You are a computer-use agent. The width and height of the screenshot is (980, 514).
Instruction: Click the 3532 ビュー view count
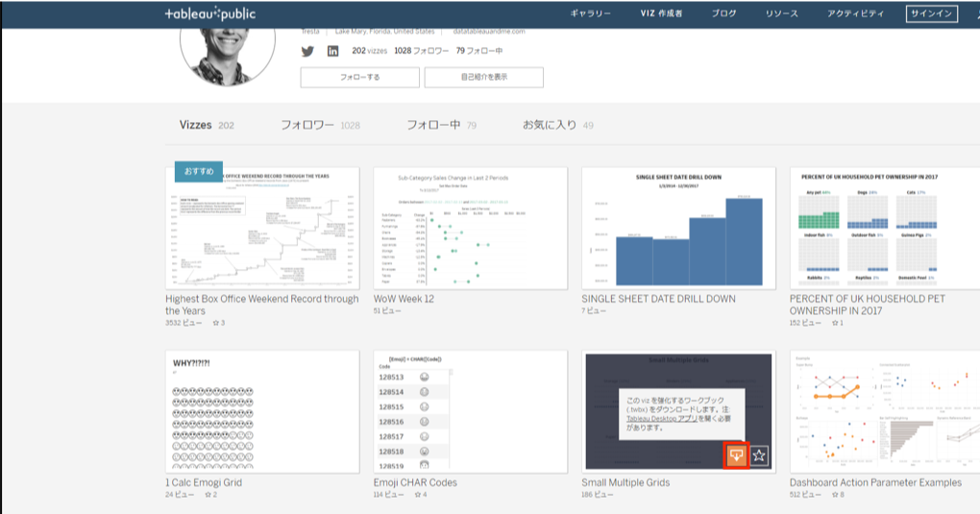tap(184, 323)
